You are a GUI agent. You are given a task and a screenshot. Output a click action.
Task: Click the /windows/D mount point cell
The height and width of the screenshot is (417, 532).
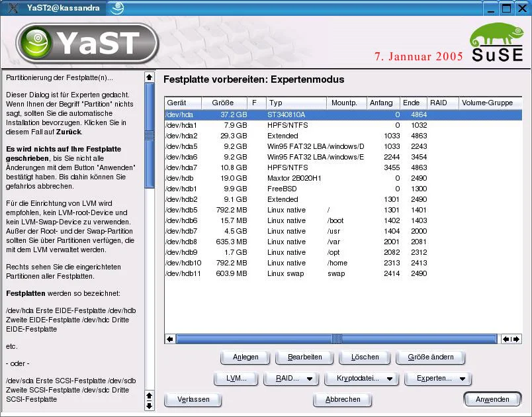point(345,146)
